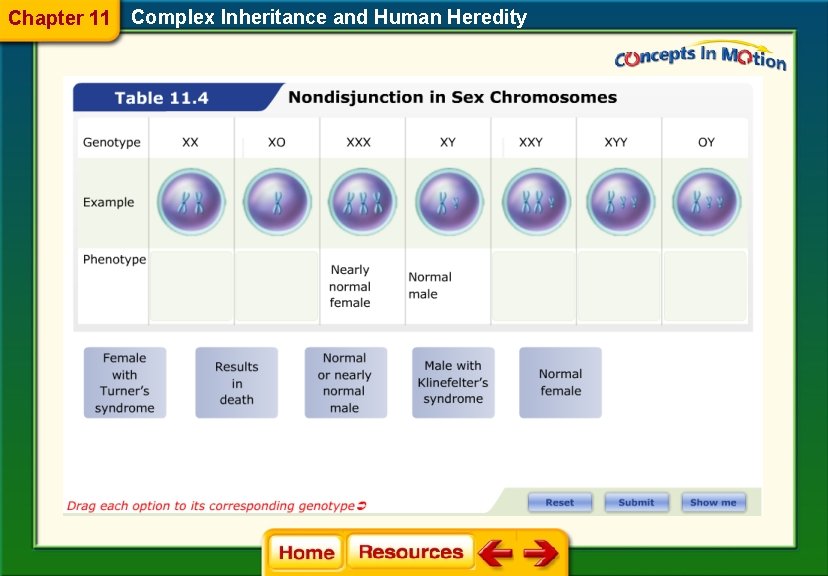Click the XY example cell illustration
The width and height of the screenshot is (828, 576).
click(x=449, y=201)
